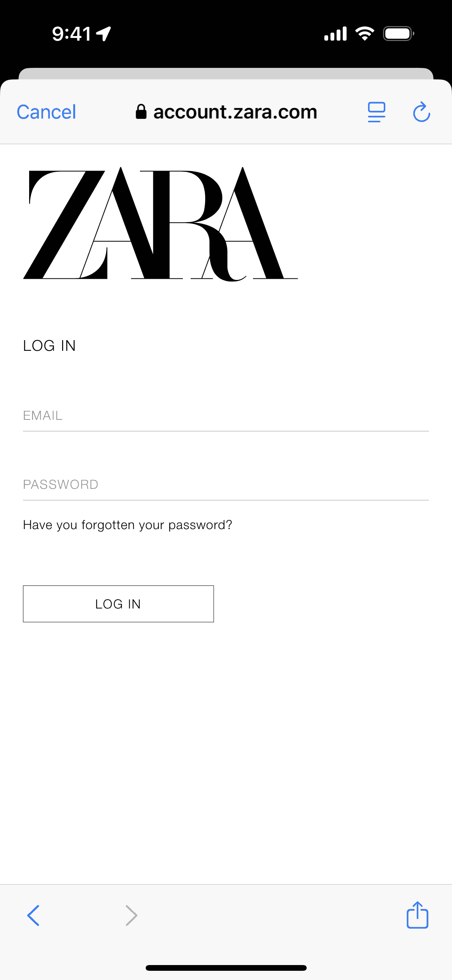452x980 pixels.
Task: Tap the address bar showing account.zara.com
Action: point(235,112)
